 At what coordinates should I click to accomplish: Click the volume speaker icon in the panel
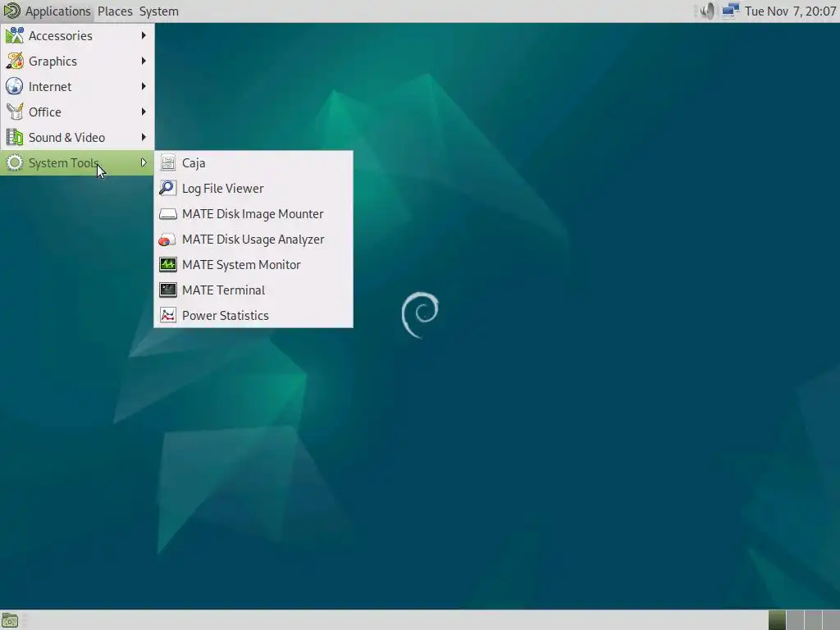tap(707, 11)
